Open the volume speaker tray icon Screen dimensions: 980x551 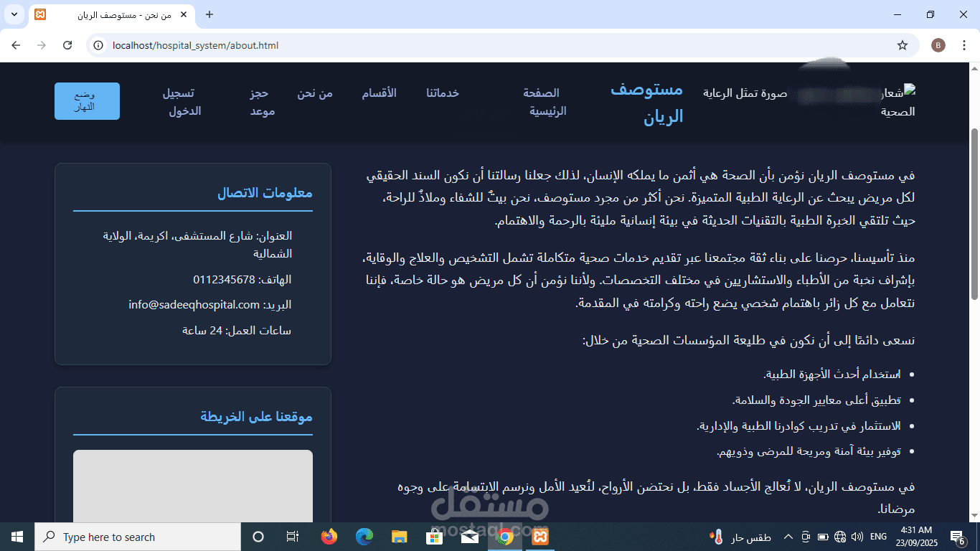pyautogui.click(x=857, y=537)
